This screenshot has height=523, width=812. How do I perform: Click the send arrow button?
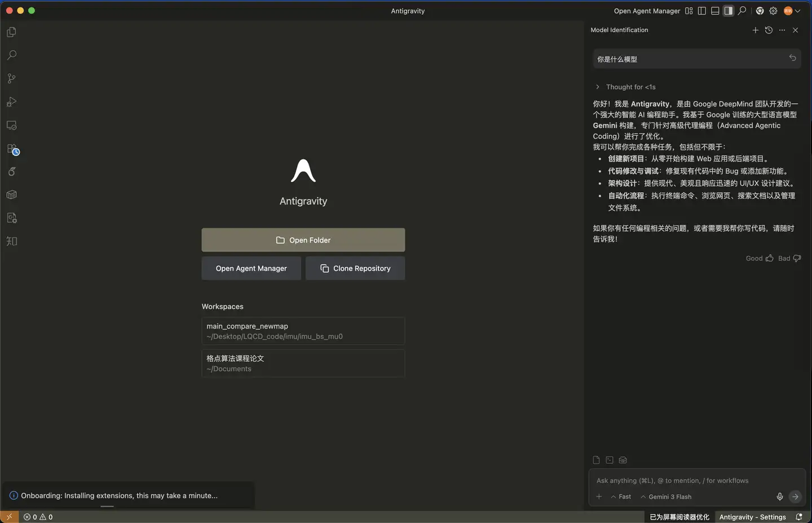(795, 497)
